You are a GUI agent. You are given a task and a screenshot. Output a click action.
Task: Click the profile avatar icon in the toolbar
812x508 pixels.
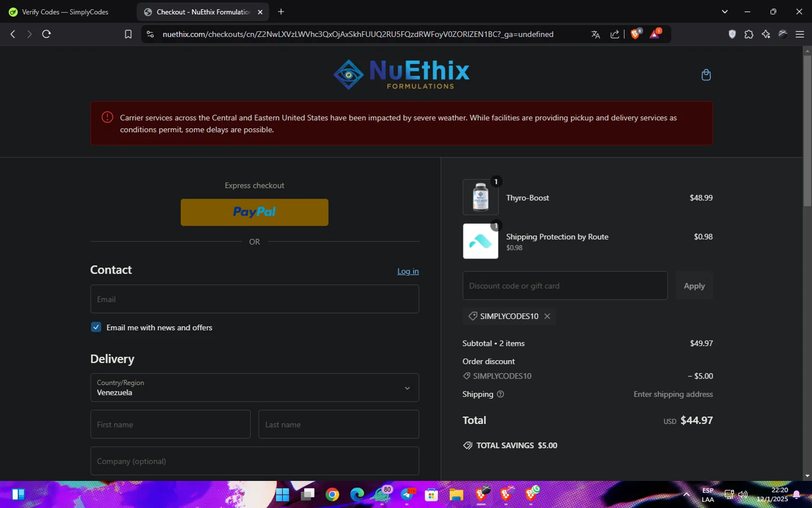(783, 34)
